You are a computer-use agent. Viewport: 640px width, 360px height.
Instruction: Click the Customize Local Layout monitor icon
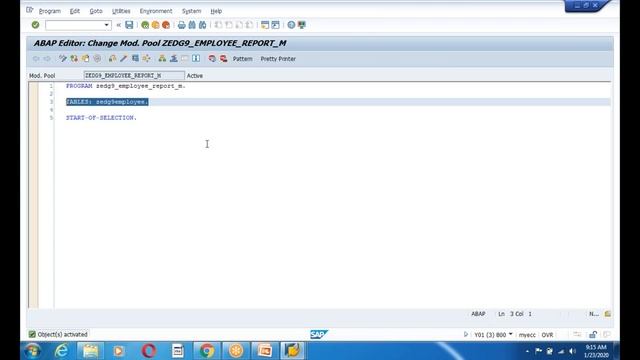click(302, 25)
